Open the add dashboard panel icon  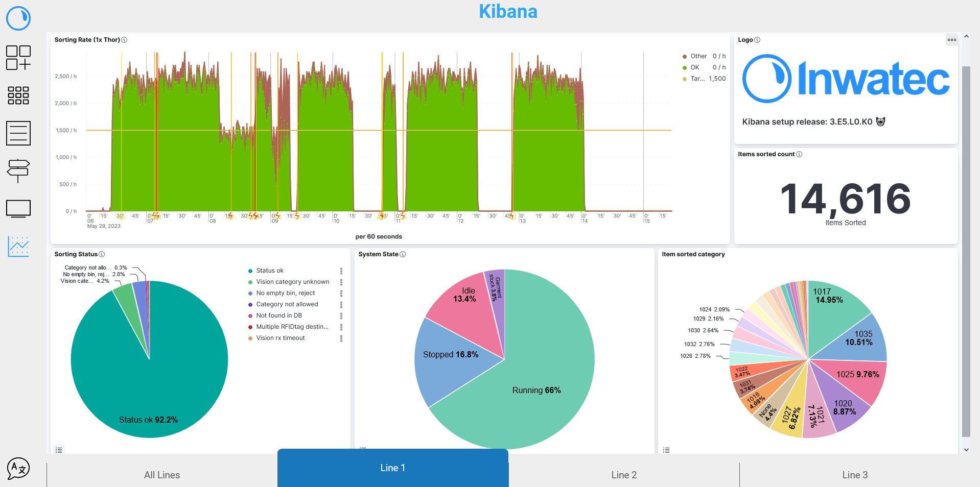(x=18, y=58)
